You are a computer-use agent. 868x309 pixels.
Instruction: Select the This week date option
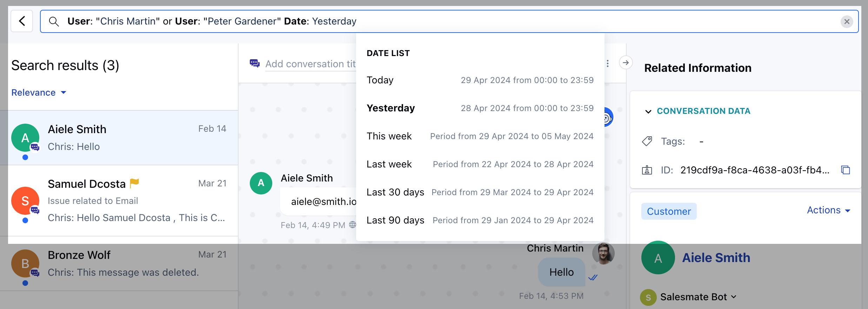480,136
